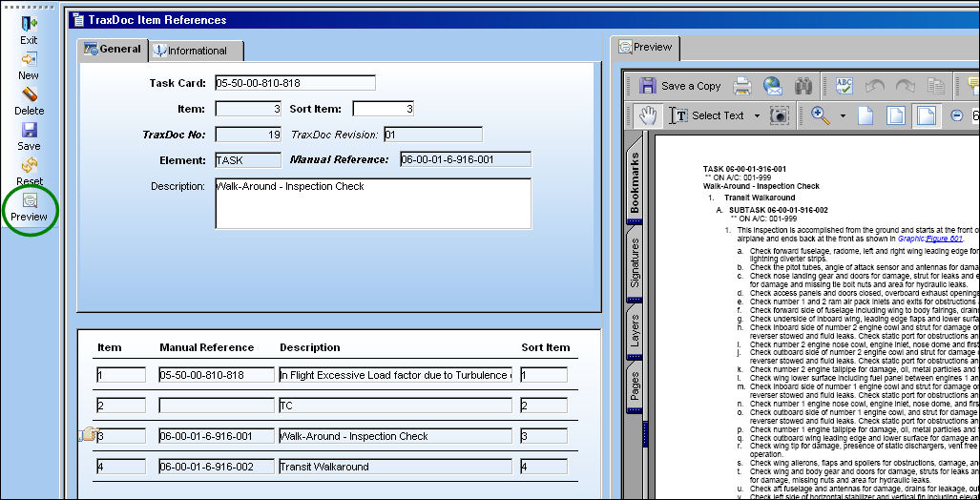Viewport: 980px width, 500px height.
Task: Click the TraxDoc No field
Action: [248, 135]
